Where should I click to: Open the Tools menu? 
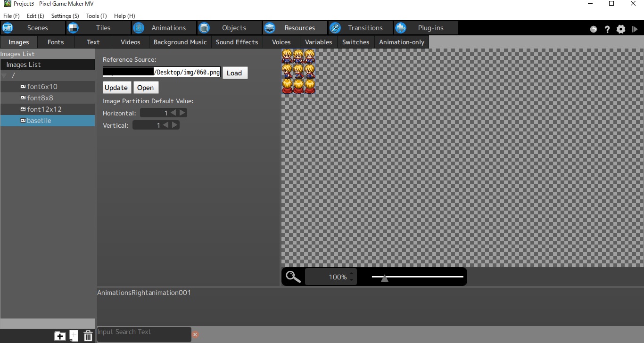coord(96,16)
